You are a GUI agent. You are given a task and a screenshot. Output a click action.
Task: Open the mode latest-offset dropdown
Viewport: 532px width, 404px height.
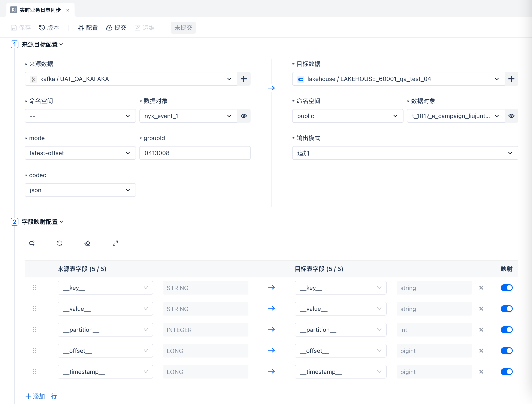point(80,153)
